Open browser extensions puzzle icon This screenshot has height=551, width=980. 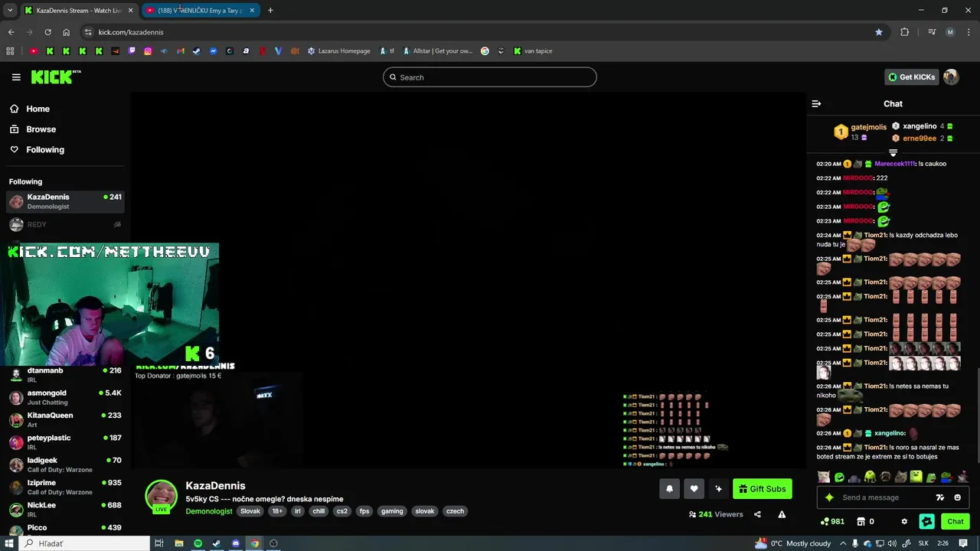pyautogui.click(x=904, y=32)
